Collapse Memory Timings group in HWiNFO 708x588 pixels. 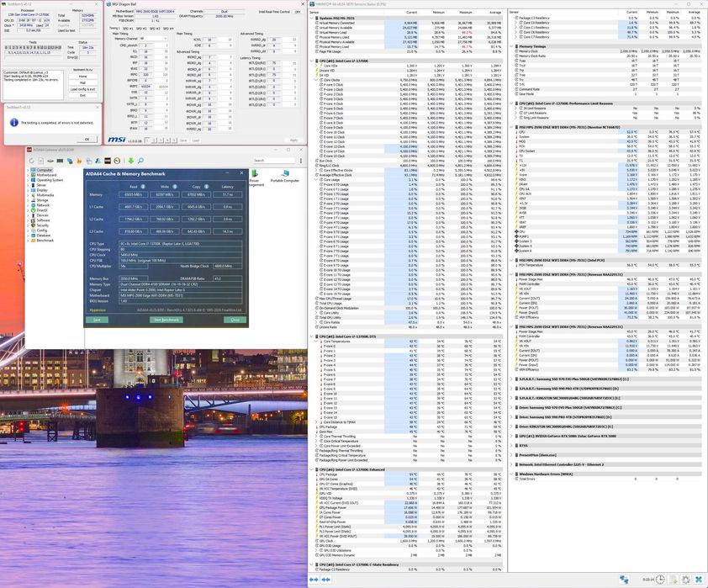(x=511, y=46)
